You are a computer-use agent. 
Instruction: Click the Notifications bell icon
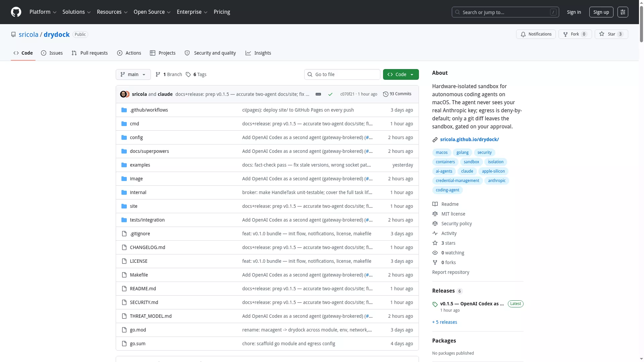[x=523, y=34]
